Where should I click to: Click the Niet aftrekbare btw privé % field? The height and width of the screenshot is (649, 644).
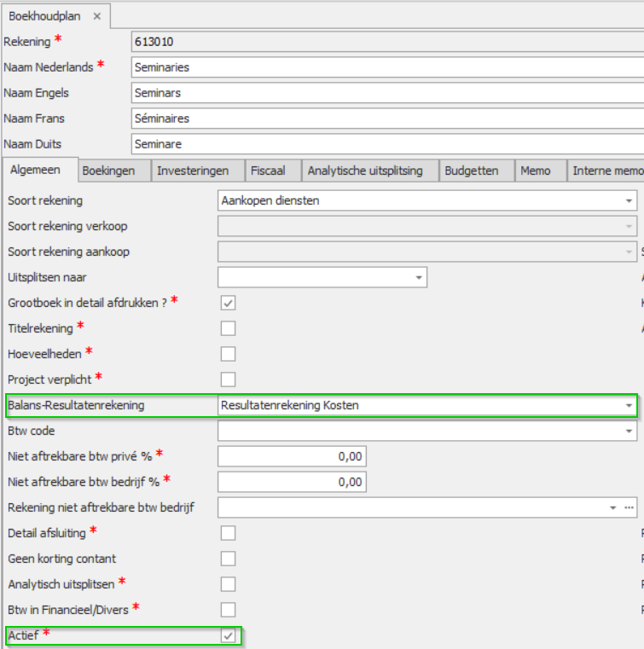(x=292, y=456)
